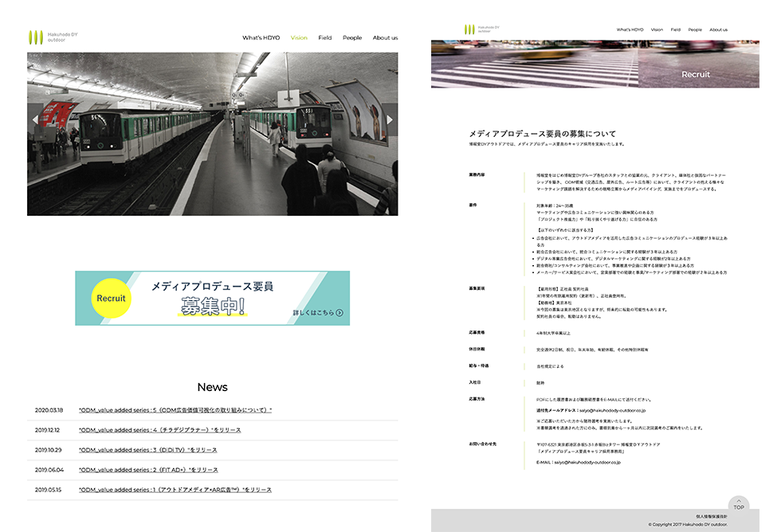Click the yellow Recruit circle on the banner
The image size is (781, 532).
point(111,299)
